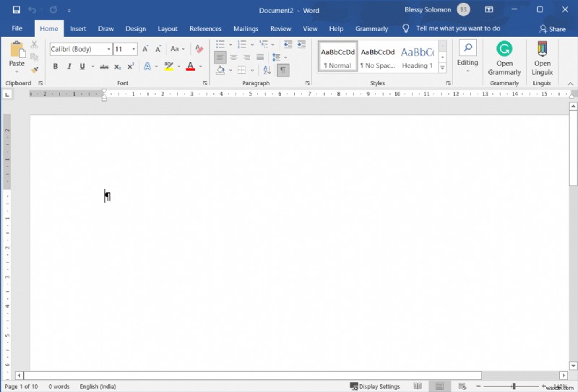Image resolution: width=578 pixels, height=392 pixels.
Task: Toggle Bold formatting
Action: [56, 66]
